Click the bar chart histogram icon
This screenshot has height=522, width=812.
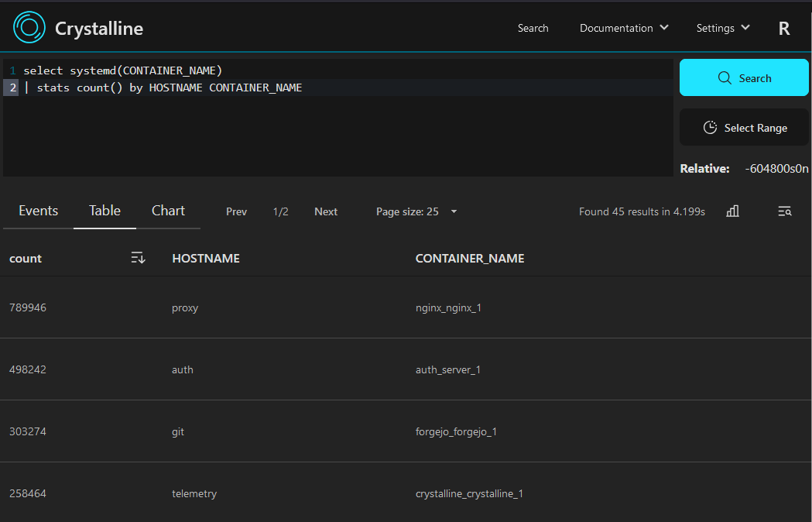point(732,211)
